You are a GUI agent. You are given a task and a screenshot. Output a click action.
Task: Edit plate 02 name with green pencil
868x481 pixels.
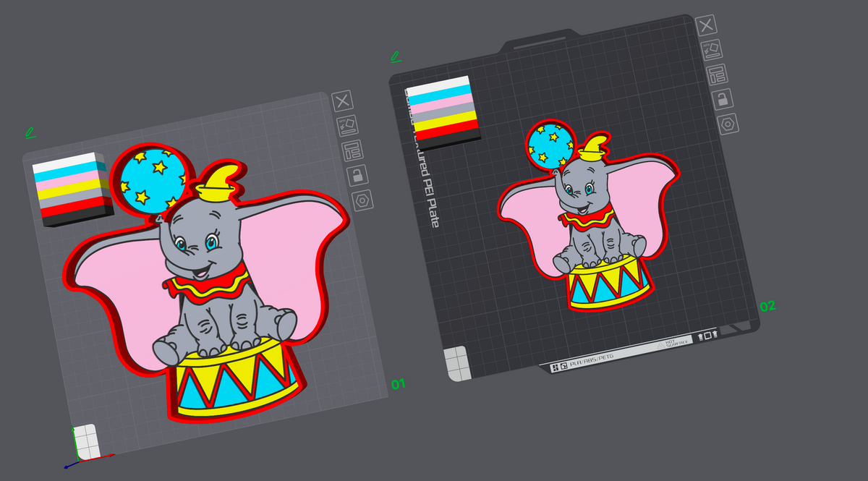tap(395, 56)
